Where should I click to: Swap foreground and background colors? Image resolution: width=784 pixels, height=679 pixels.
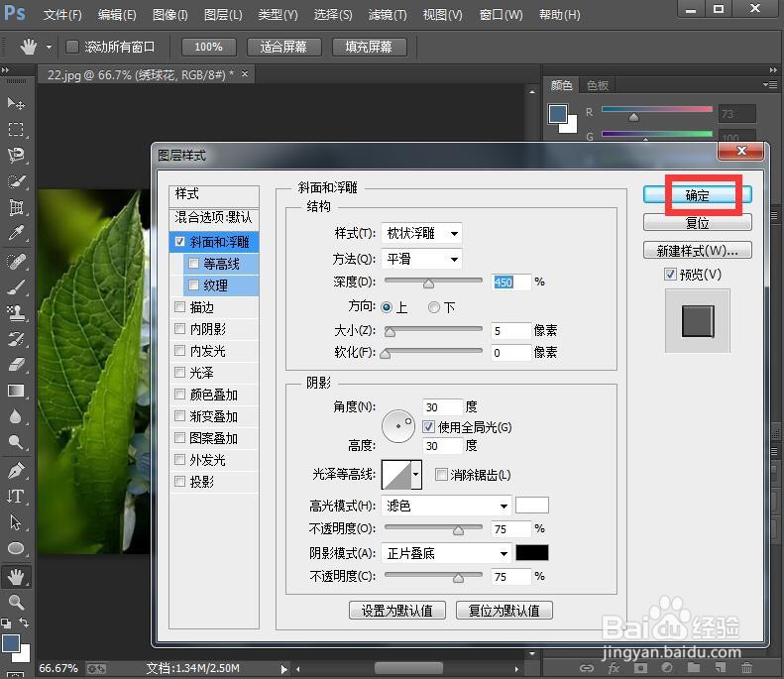pyautogui.click(x=24, y=622)
